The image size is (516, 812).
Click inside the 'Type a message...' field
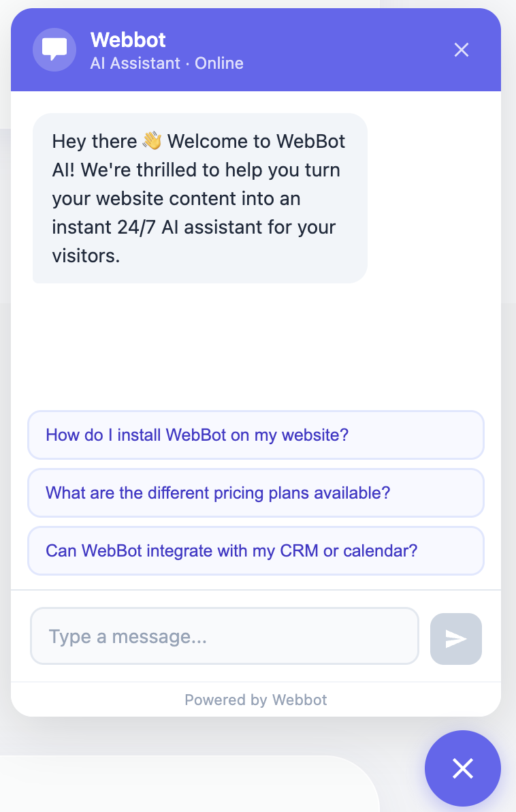coord(225,636)
